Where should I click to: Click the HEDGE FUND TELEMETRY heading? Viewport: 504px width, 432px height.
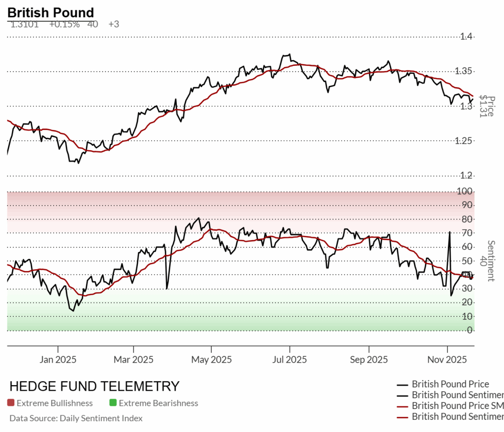coord(94,386)
